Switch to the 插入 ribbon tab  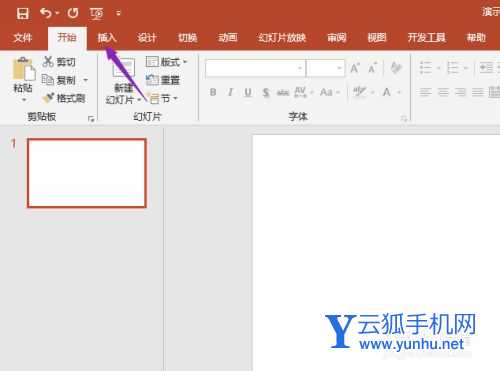pyautogui.click(x=107, y=38)
